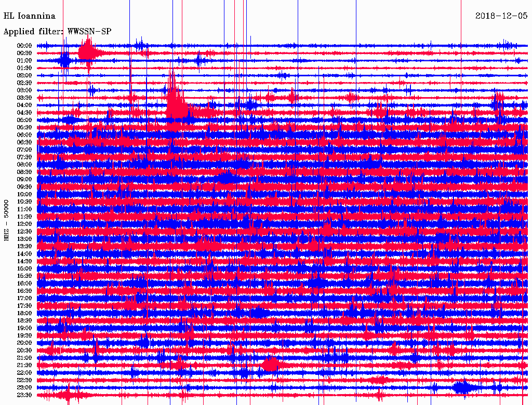Select the 23:00 time row label

(x=24, y=388)
